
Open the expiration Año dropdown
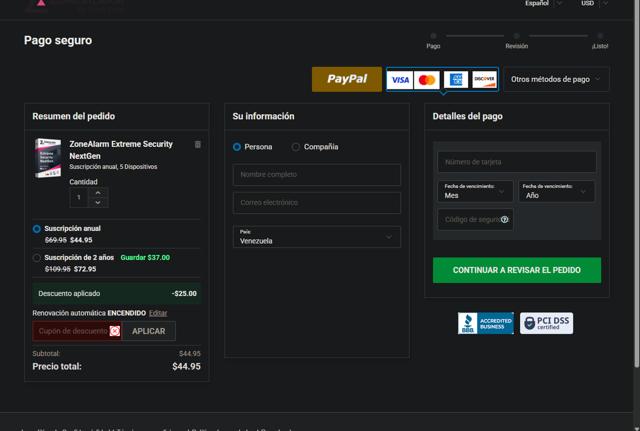(557, 191)
